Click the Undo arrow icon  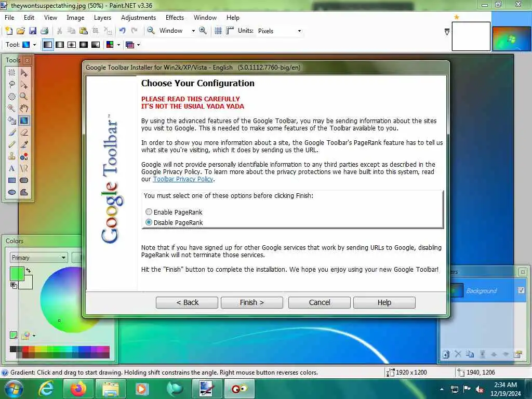[123, 31]
